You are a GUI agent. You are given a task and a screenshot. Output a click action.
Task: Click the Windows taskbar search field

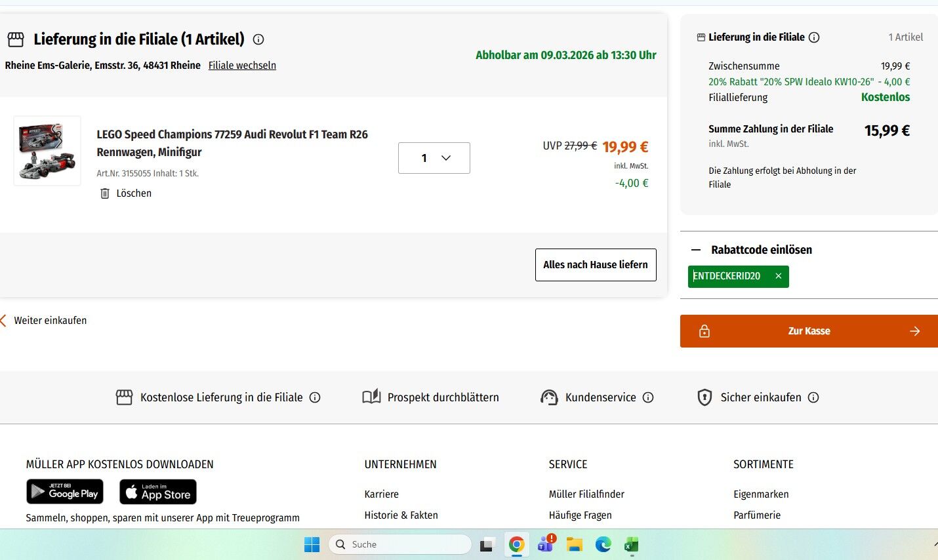(x=400, y=544)
